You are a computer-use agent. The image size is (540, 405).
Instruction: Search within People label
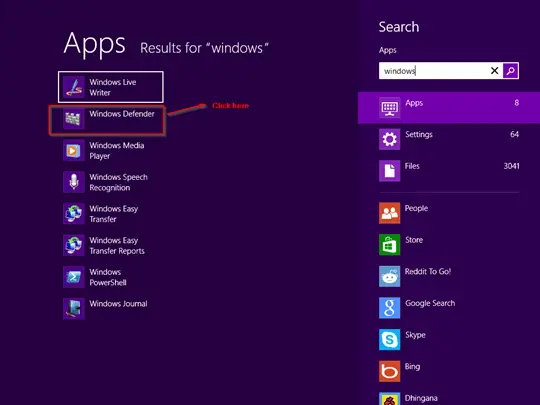click(x=416, y=208)
